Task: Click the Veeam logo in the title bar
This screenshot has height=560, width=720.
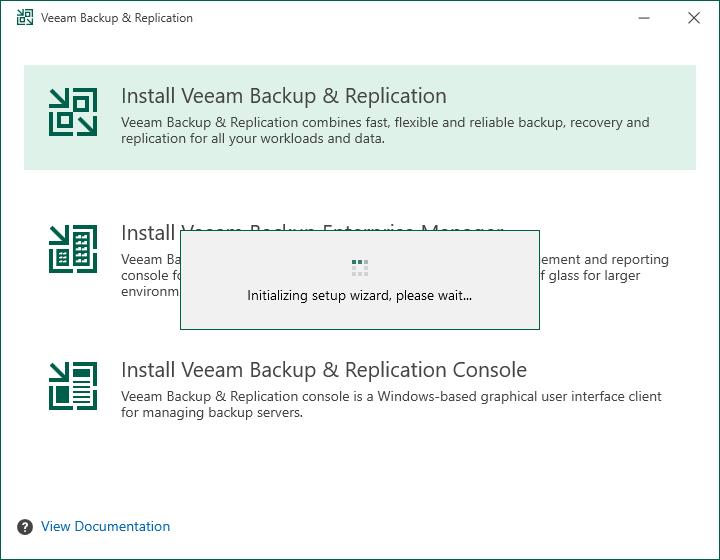Action: pos(25,18)
